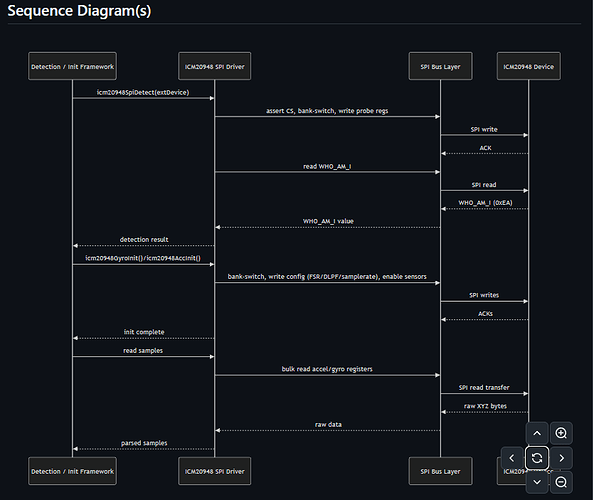Click the icm20948SpiDetect(extDevice) message label
Image resolution: width=593 pixels, height=500 pixels.
[143, 92]
